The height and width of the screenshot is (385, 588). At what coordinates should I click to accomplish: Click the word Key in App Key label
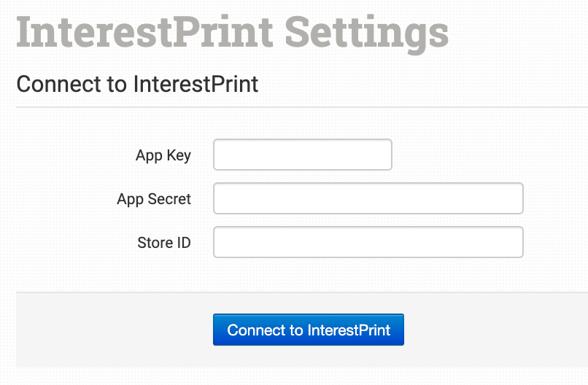pos(179,155)
